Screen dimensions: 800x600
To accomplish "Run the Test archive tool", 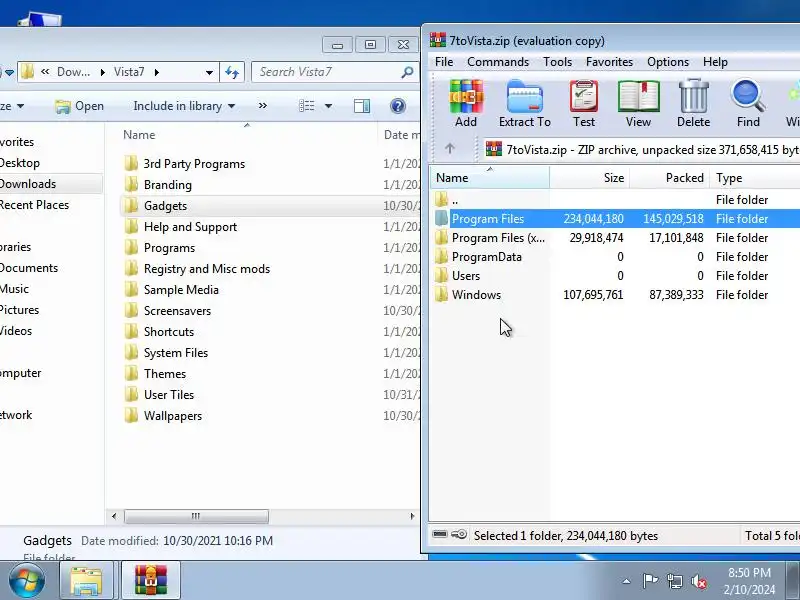I will (584, 96).
